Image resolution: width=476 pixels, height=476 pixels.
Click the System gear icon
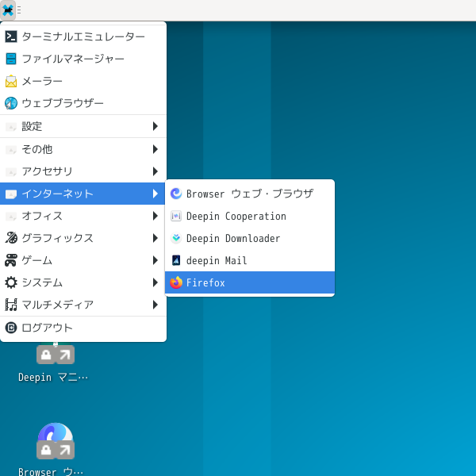point(11,282)
